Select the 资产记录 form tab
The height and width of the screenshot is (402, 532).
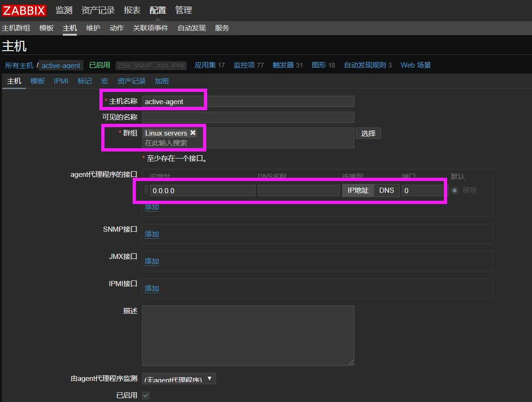pyautogui.click(x=131, y=81)
